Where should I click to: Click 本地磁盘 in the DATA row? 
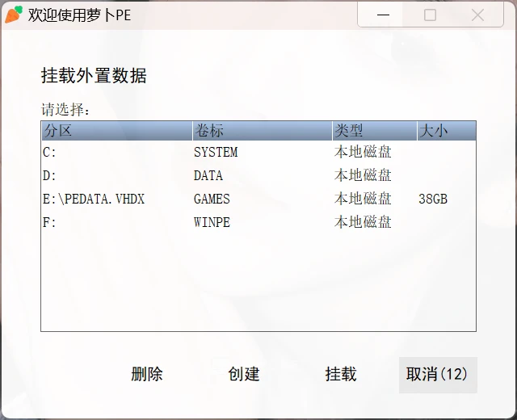tap(363, 175)
